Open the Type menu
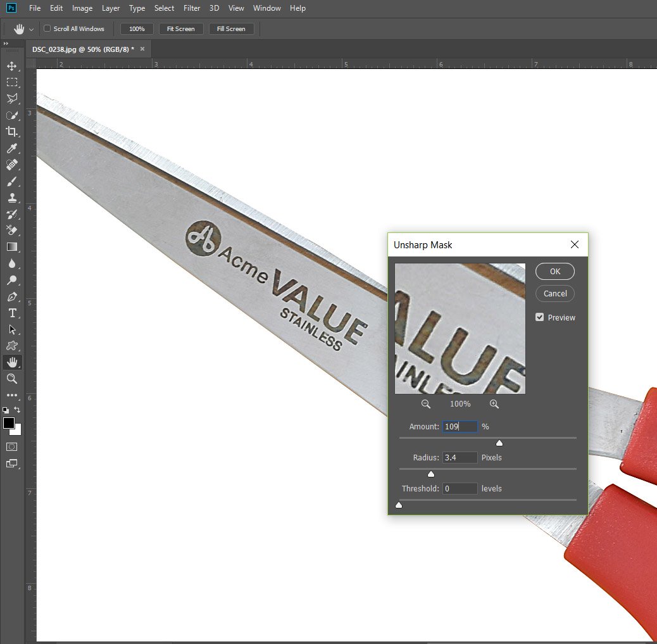The height and width of the screenshot is (644, 657). [x=137, y=8]
